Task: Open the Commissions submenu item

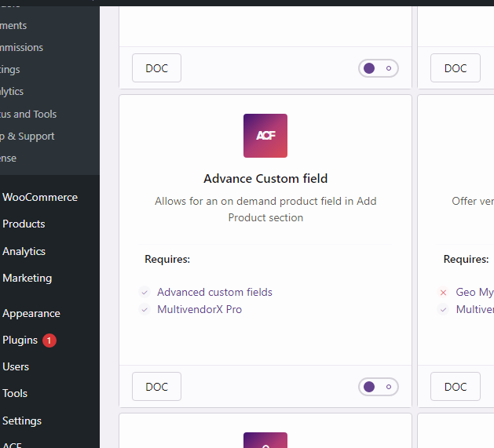Action: coord(21,48)
